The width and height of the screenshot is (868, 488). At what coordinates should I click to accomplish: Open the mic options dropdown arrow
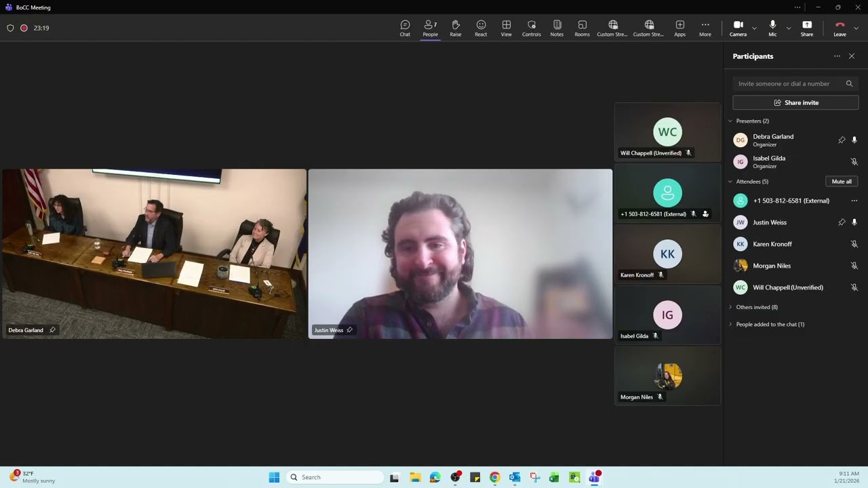788,28
